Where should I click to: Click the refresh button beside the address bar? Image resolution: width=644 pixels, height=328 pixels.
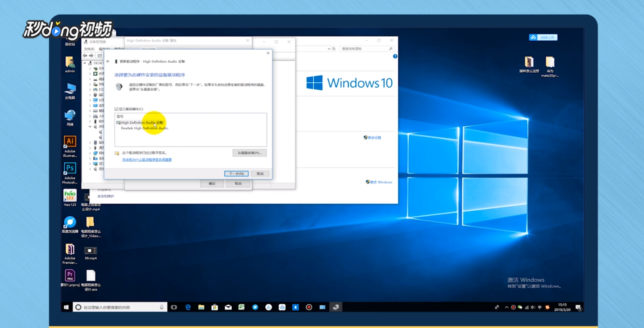(334, 49)
